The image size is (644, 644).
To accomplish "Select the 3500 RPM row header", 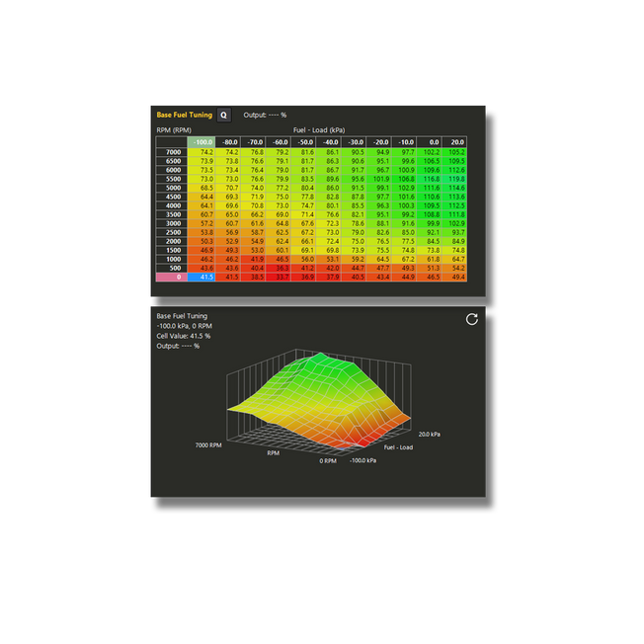I will (171, 214).
